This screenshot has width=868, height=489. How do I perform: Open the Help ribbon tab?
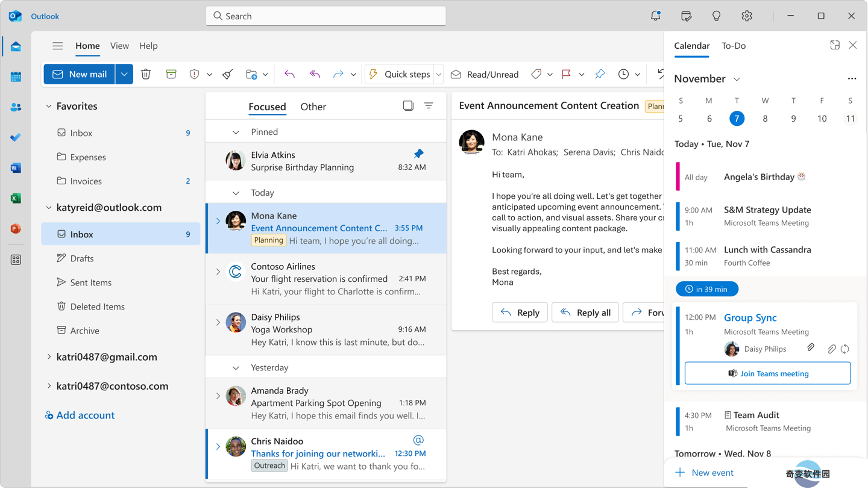tap(148, 46)
